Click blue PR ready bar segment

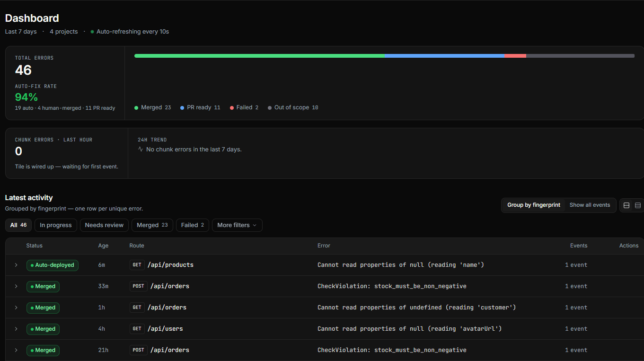tap(444, 56)
